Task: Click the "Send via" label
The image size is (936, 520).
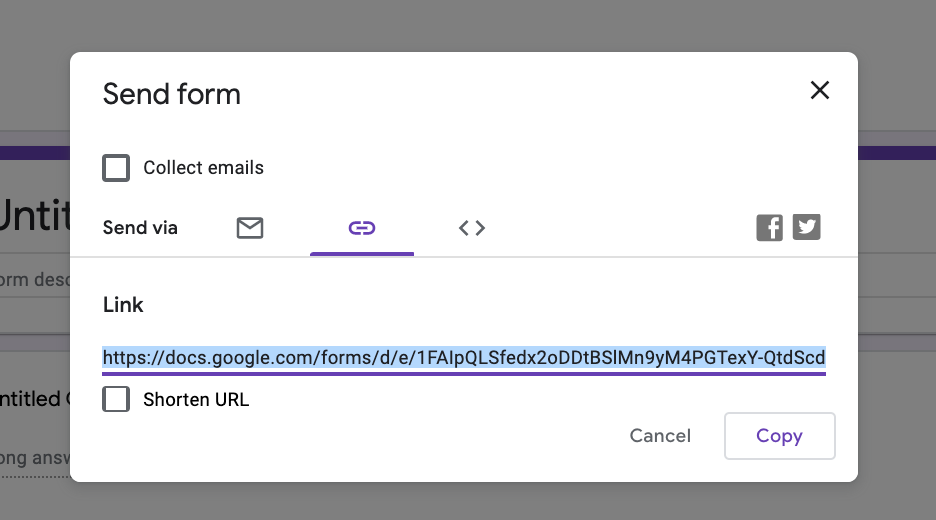Action: point(140,228)
